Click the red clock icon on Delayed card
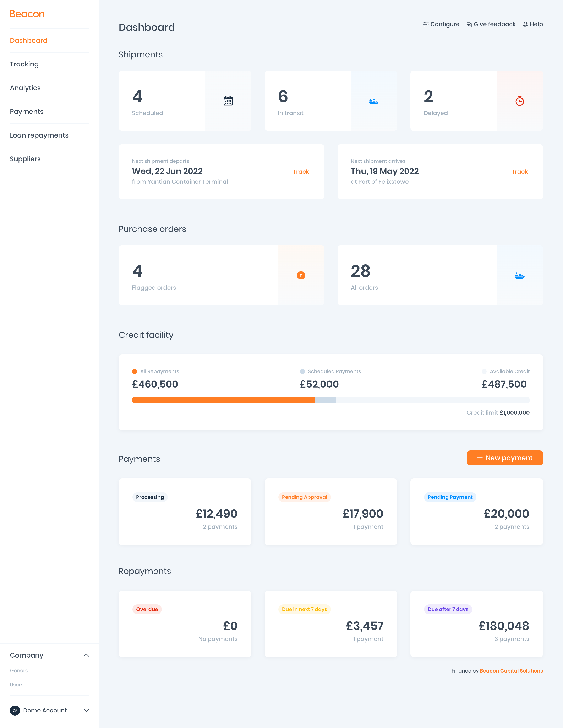Screen dimensions: 563x728 pos(519,101)
